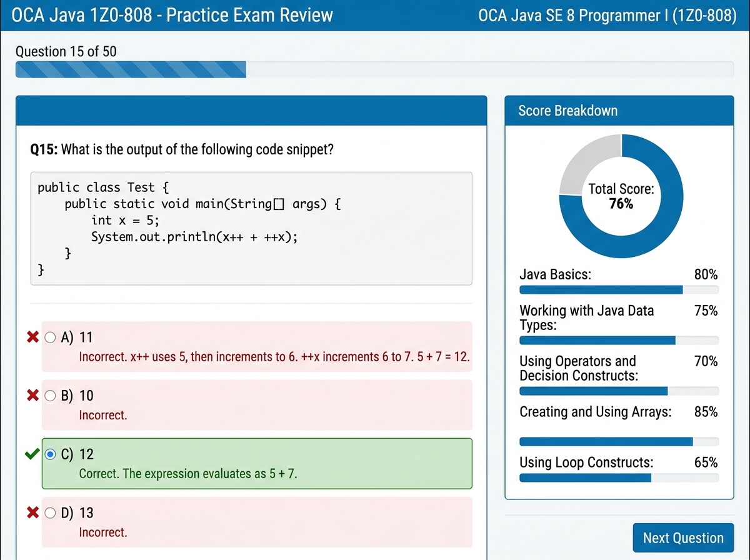Click the Using Loop Constructs score bar
The height and width of the screenshot is (560, 750).
pos(619,477)
